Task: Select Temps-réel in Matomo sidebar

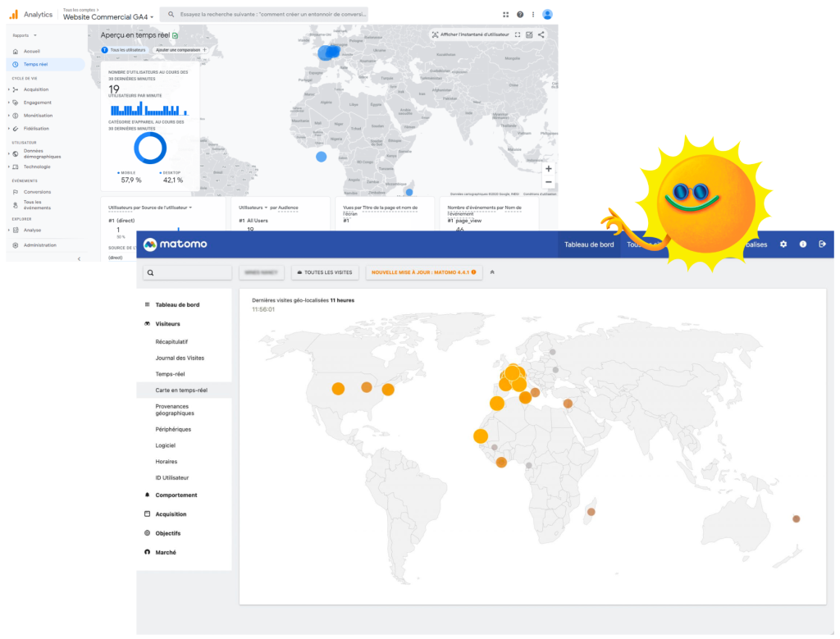Action: coord(170,374)
